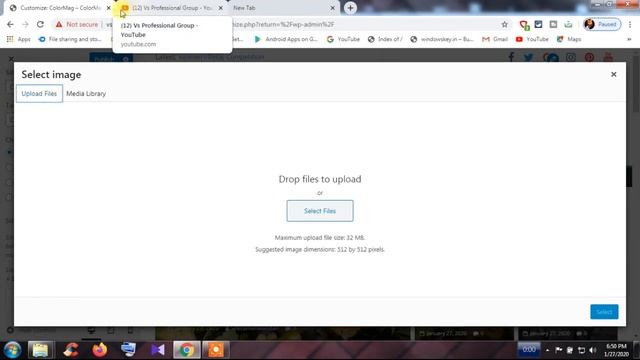Open File sharing and storage bookmark
This screenshot has height=360, width=640.
[x=70, y=39]
